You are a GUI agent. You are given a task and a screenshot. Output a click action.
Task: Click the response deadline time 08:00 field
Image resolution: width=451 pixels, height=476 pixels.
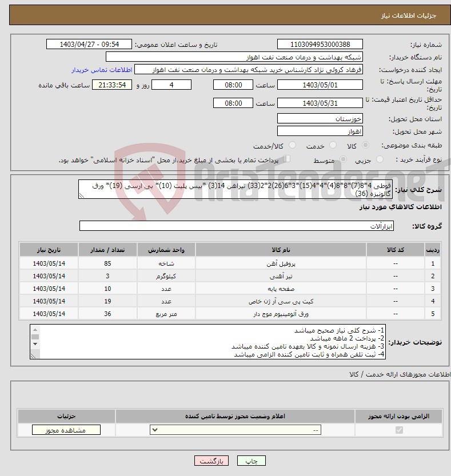tap(233, 85)
